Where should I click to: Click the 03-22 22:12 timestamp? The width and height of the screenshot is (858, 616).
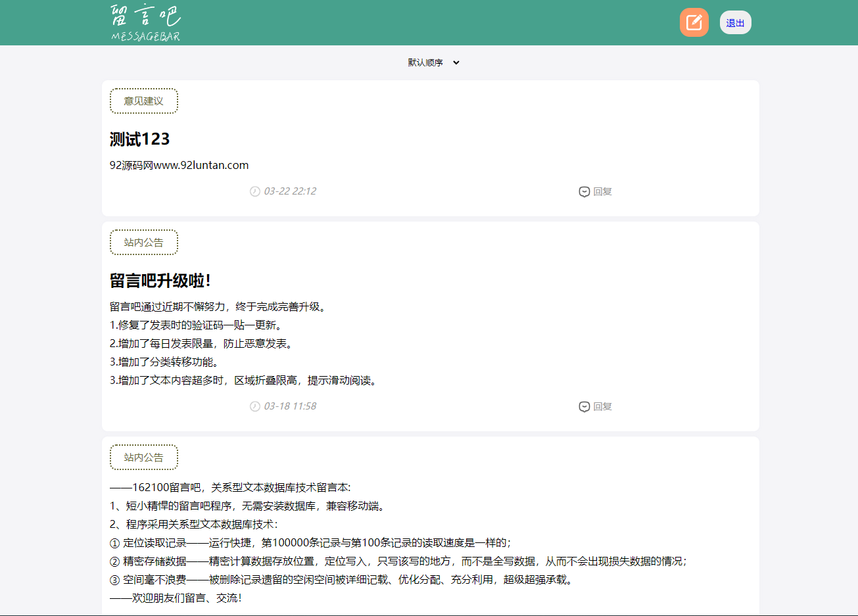[x=290, y=191]
